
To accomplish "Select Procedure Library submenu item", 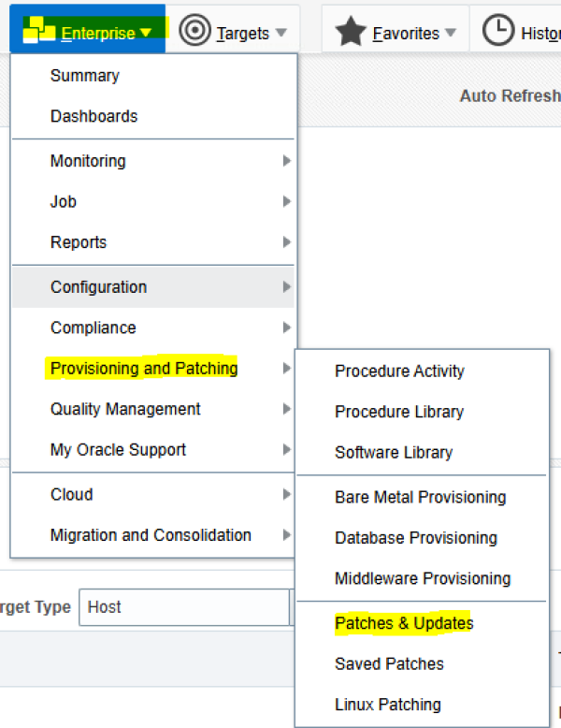I will pyautogui.click(x=399, y=412).
